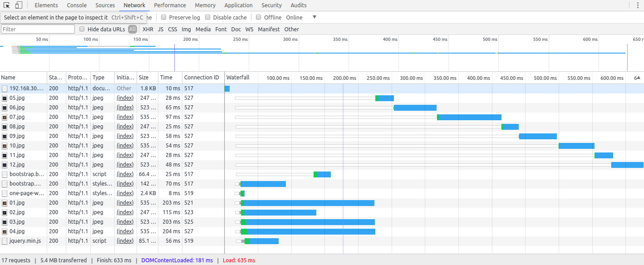Image resolution: width=644 pixels, height=265 pixels.
Task: Click the document icon of 192.168.30 row
Action: click(5, 88)
